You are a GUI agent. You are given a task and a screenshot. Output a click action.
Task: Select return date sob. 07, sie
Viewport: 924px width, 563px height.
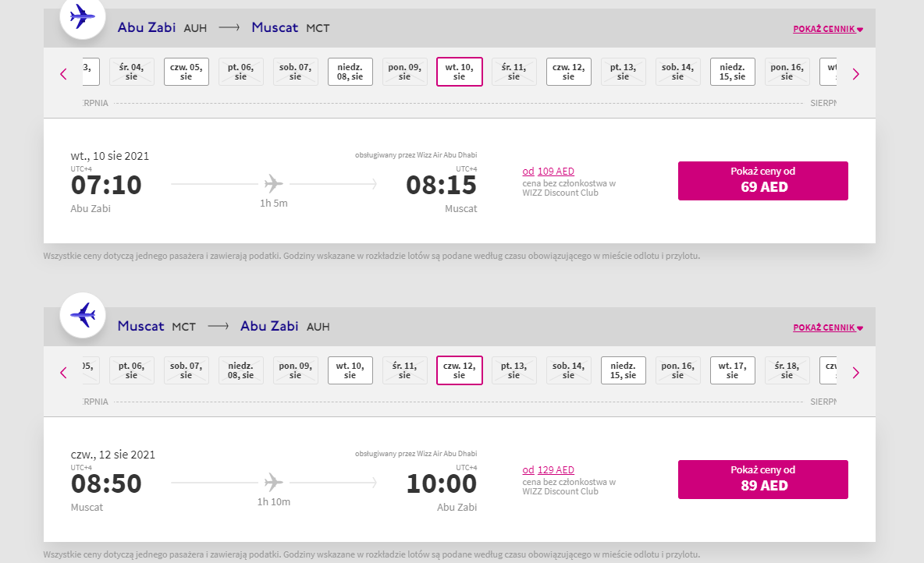(x=187, y=370)
